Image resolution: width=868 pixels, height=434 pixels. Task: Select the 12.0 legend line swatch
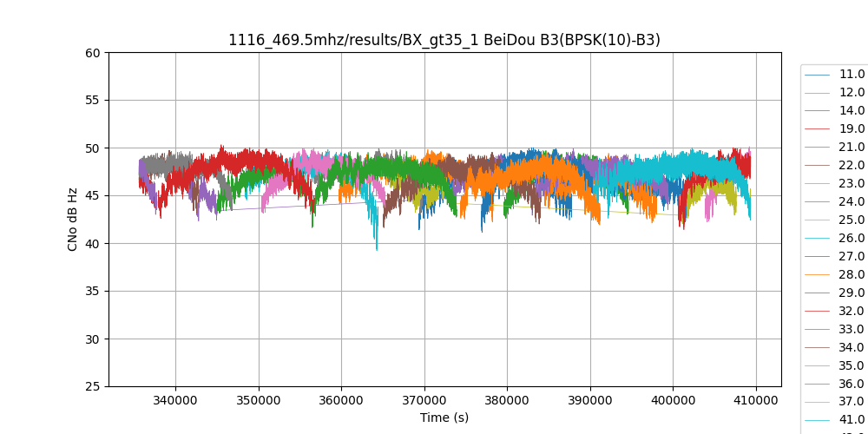(818, 92)
